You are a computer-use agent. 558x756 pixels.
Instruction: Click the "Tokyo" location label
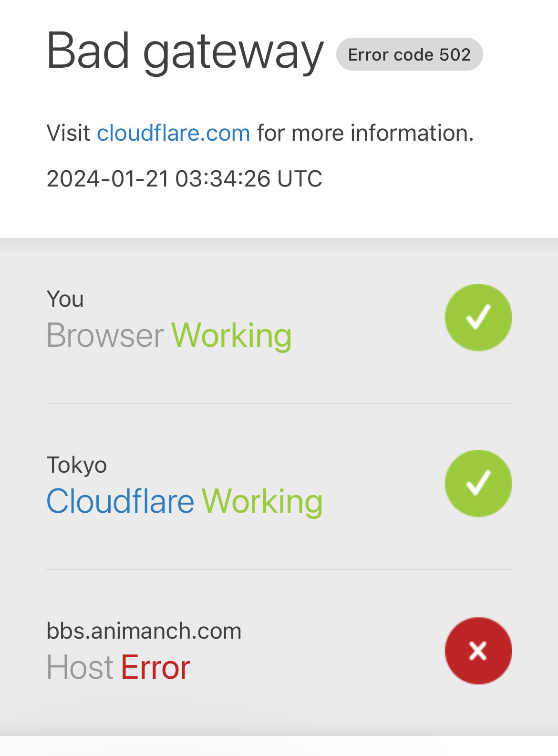[77, 465]
